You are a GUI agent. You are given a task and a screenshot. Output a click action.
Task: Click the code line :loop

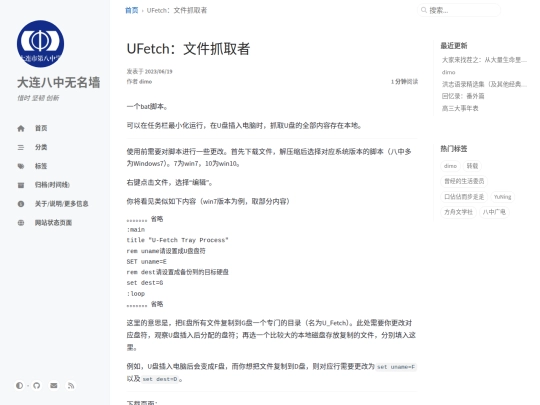coord(136,294)
